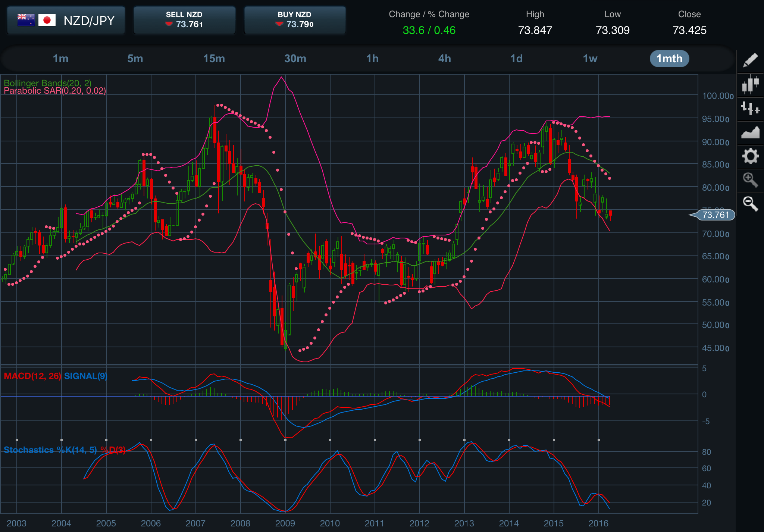Select the 1w timeframe
764x532 pixels.
pos(590,59)
